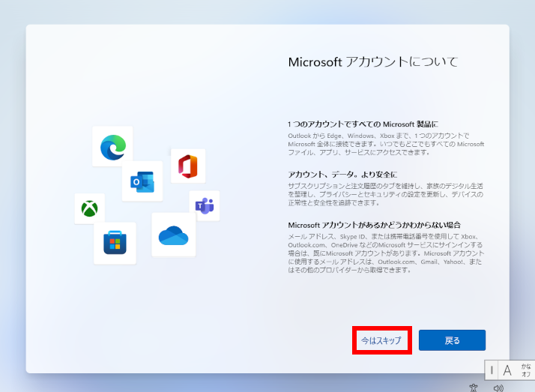Click the purple Teams icon
Screen dimensions: 535x392
tap(204, 205)
